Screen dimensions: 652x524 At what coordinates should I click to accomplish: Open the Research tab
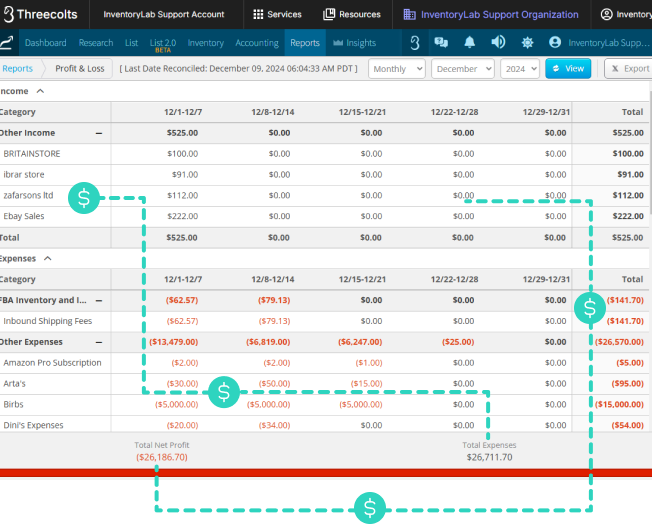click(96, 43)
